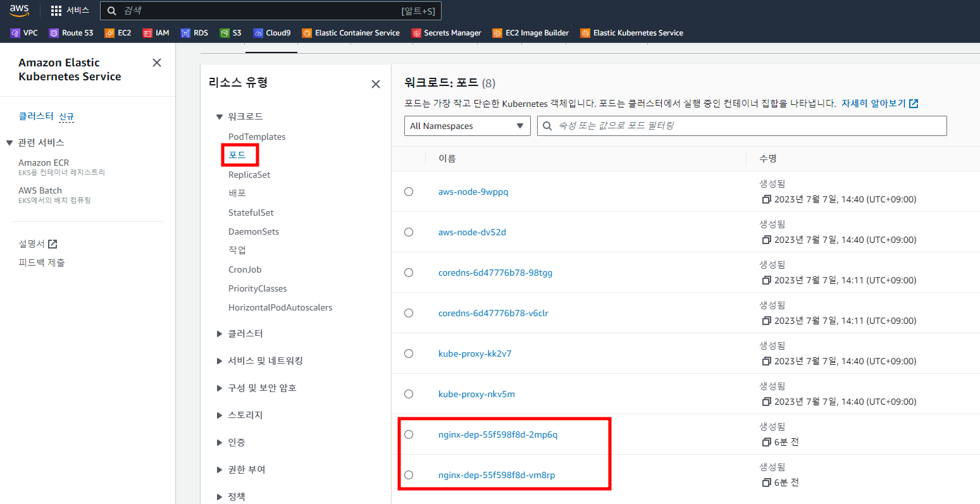Image resolution: width=980 pixels, height=504 pixels.
Task: Expand 구성 및 보안 암호 section
Action: [x=220, y=388]
